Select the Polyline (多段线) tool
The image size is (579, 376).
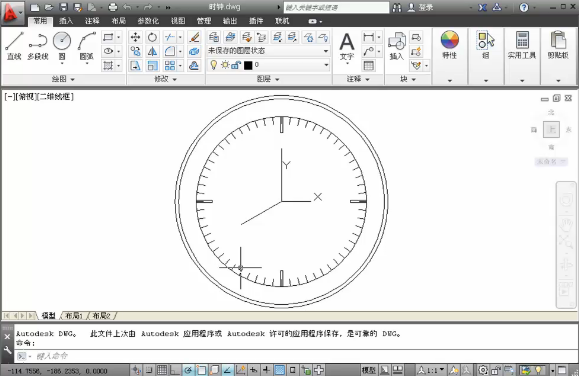(x=38, y=46)
